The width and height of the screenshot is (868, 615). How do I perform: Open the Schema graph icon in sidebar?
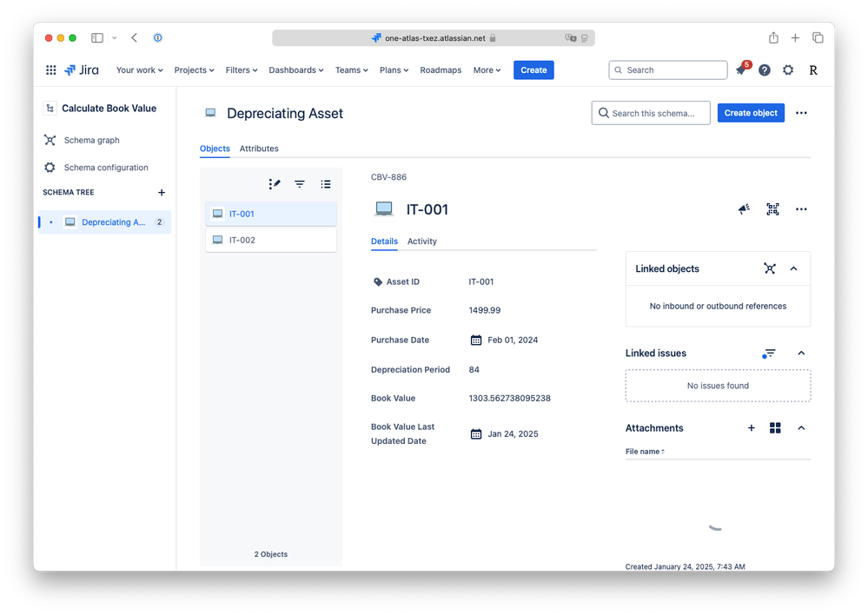[50, 140]
